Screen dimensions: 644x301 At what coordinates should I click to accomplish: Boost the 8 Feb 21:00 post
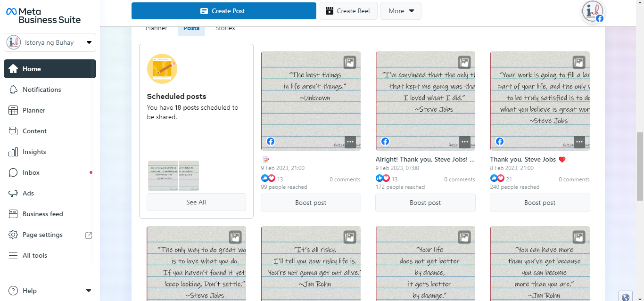pyautogui.click(x=540, y=203)
